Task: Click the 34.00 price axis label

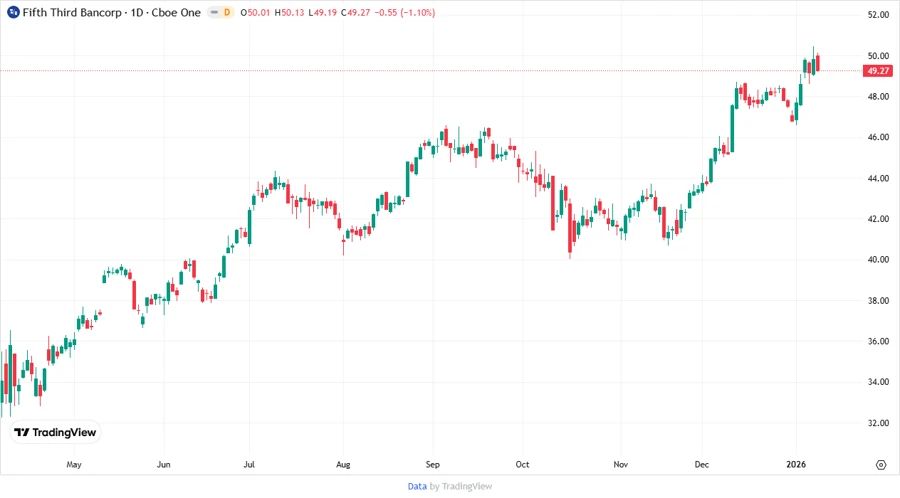Action: pos(878,382)
